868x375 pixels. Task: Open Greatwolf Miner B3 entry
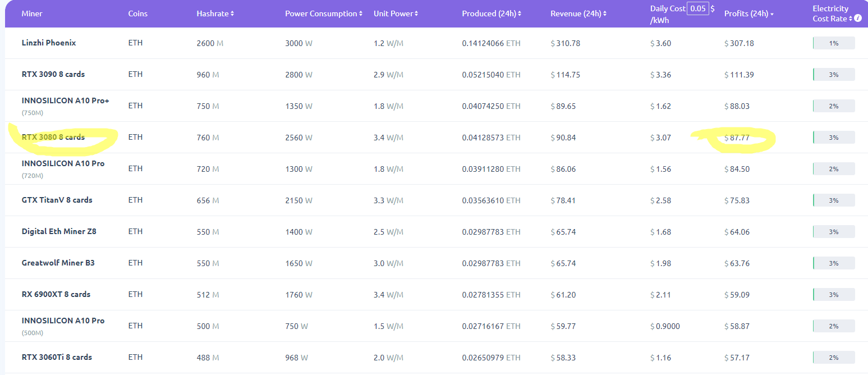pyautogui.click(x=58, y=263)
